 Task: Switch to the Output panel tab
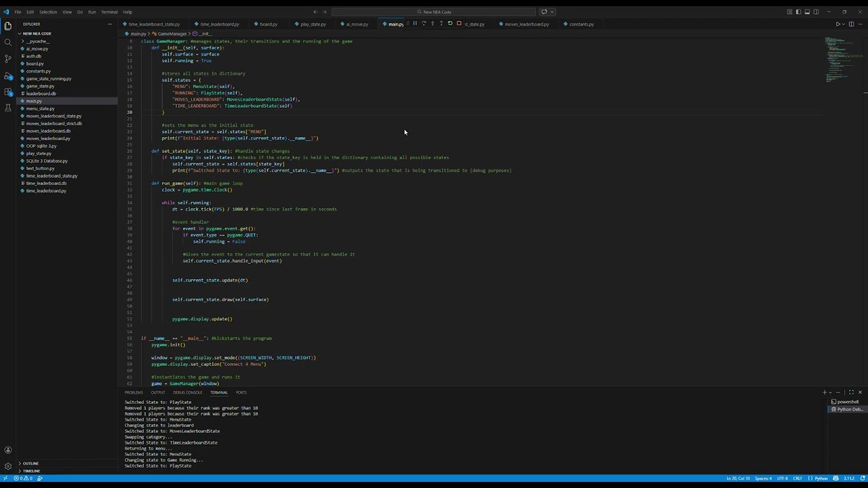[158, 392]
